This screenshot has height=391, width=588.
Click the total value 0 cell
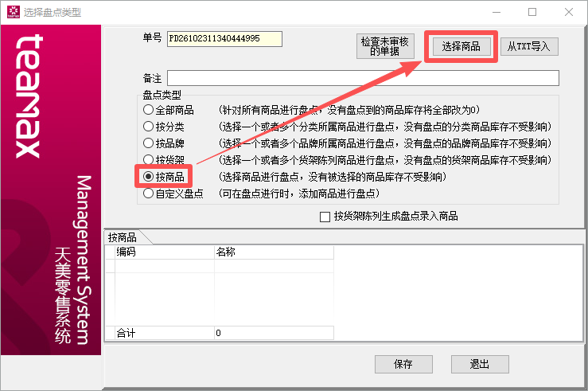(274, 333)
